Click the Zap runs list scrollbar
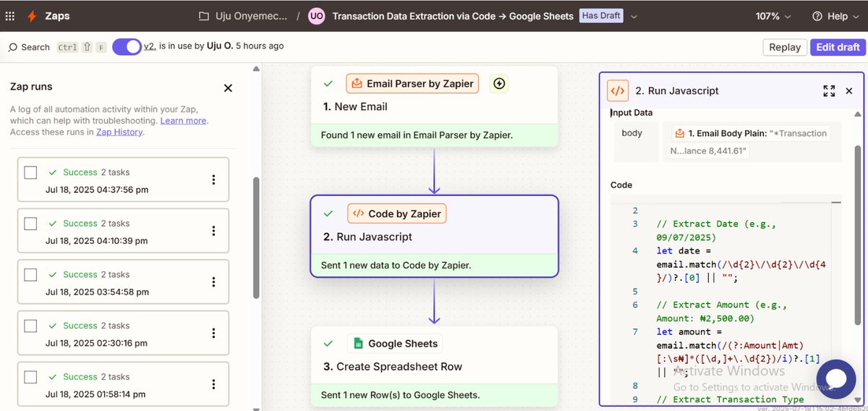Screen dimensions: 868x411 (x=256, y=237)
